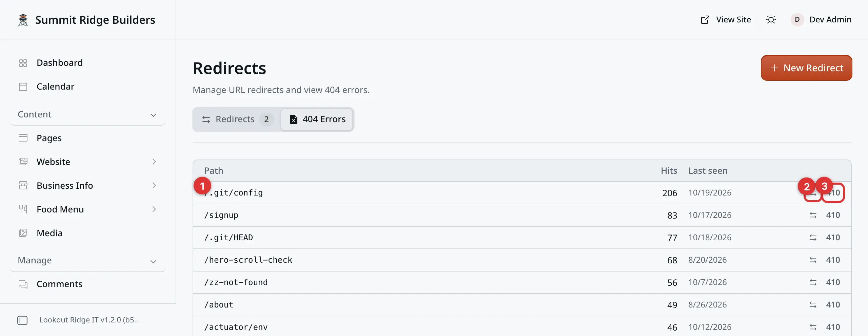Screen dimensions: 868x336
Task: Click the redirect arrows icon for /actuator/env
Action: click(x=813, y=327)
